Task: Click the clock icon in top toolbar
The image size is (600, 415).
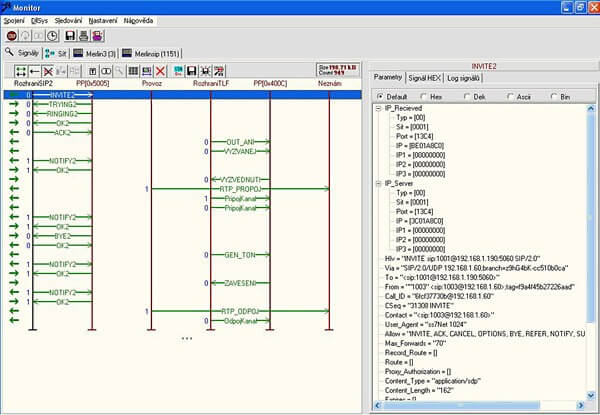Action: 52,36
